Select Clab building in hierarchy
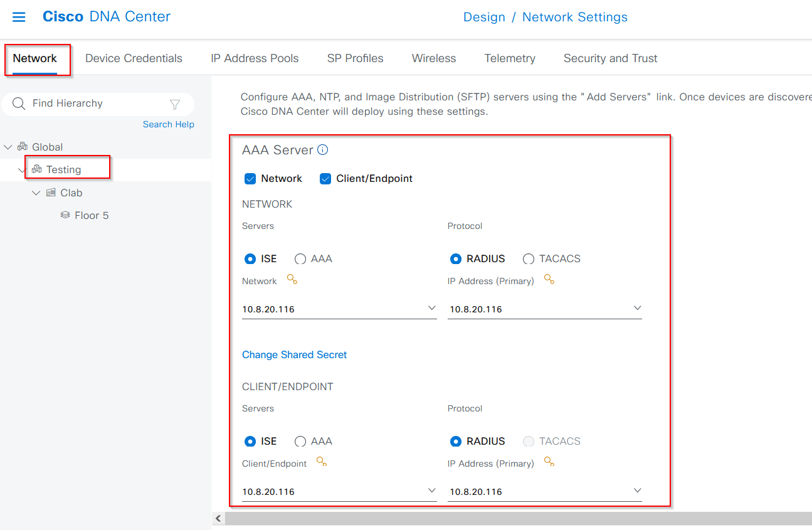Image resolution: width=812 pixels, height=530 pixels. pos(71,193)
